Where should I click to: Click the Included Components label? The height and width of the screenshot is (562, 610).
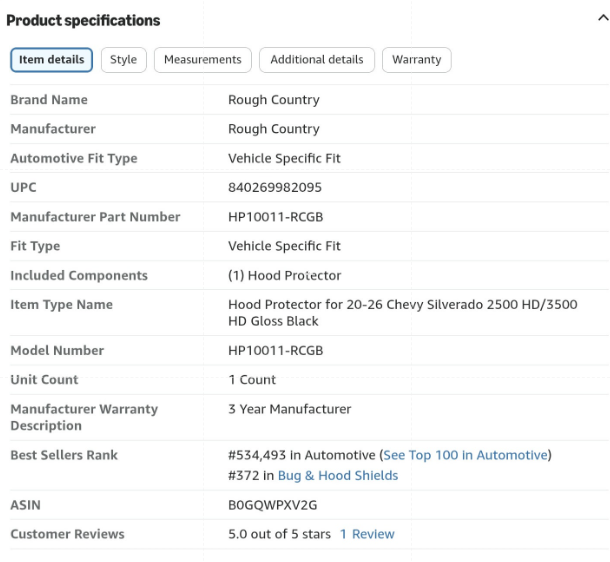tap(79, 275)
